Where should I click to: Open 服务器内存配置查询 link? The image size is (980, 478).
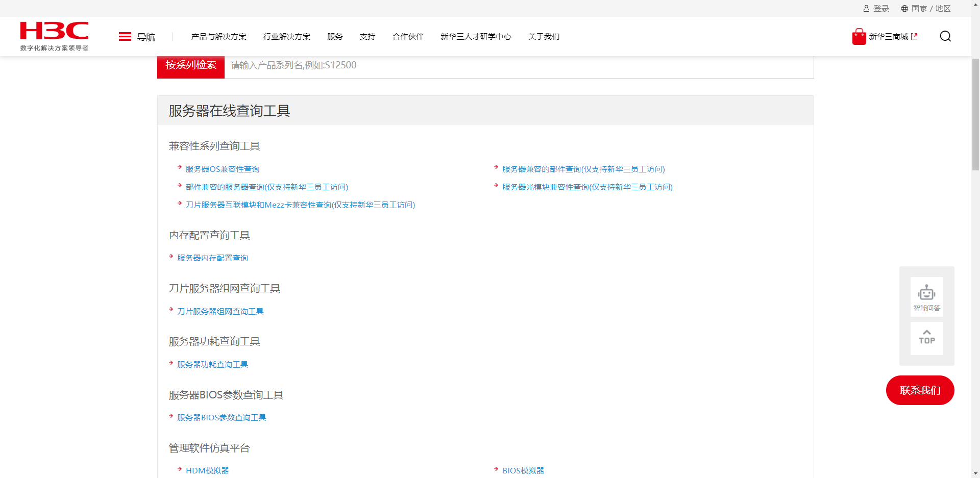pos(212,258)
